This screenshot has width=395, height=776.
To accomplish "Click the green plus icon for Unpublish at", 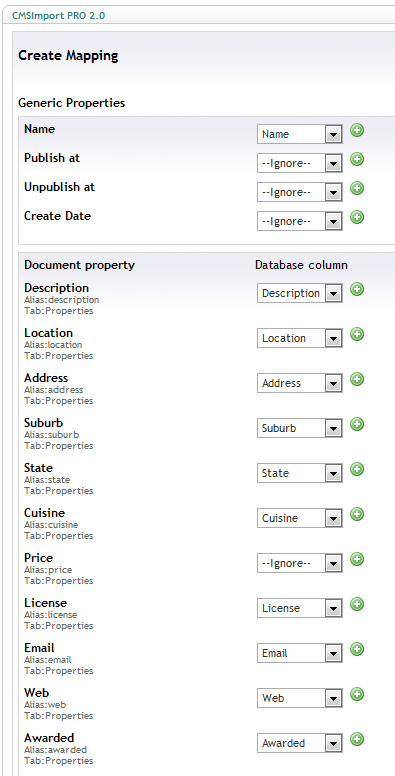I will [357, 188].
